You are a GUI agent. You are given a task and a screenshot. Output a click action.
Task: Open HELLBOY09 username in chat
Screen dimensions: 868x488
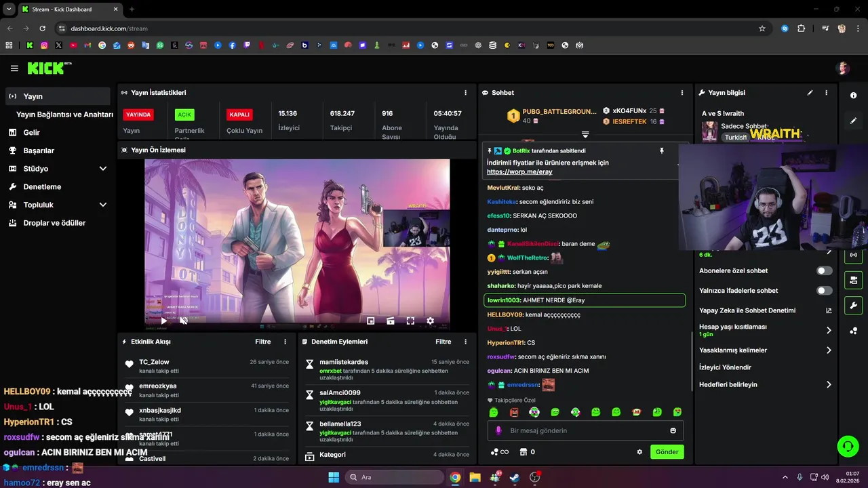click(505, 314)
